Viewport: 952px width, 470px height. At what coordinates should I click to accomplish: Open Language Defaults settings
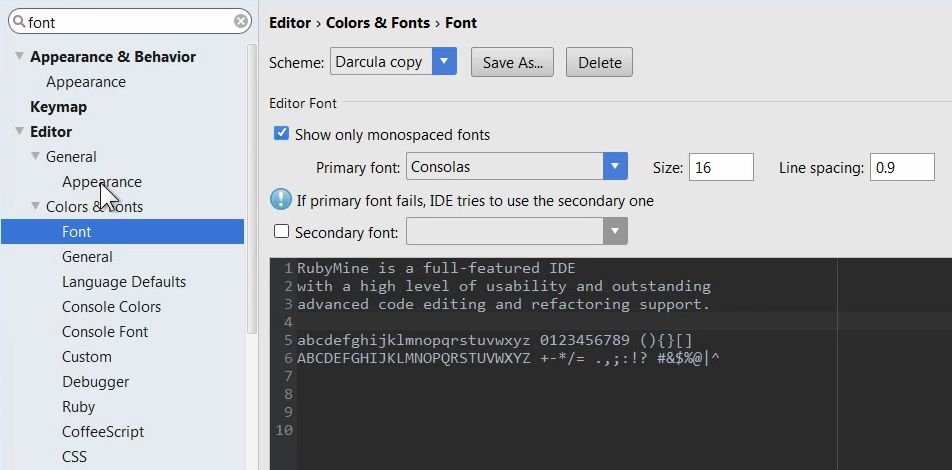coord(124,282)
